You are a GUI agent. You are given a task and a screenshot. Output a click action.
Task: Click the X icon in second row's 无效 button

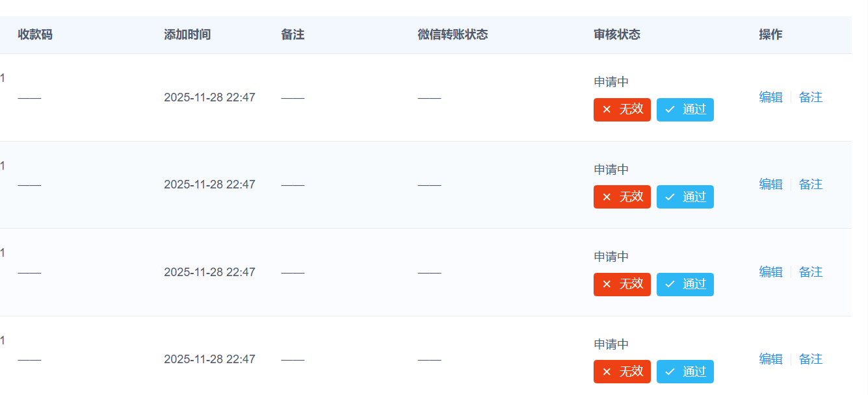(x=607, y=197)
